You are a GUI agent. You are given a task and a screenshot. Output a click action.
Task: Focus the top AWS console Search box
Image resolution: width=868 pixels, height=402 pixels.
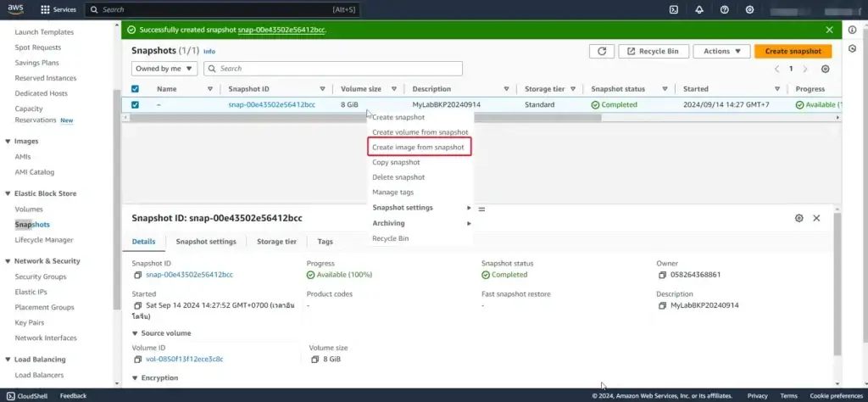coord(222,9)
